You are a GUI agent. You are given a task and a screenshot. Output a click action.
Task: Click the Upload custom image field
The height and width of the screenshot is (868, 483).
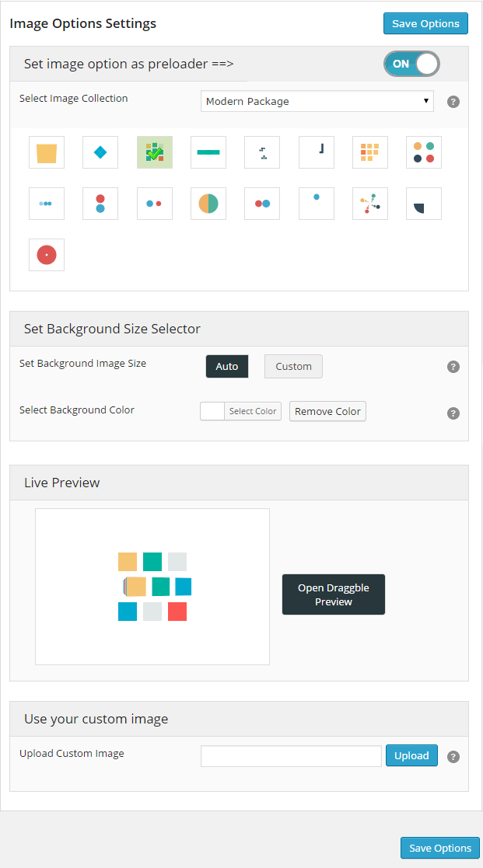291,755
